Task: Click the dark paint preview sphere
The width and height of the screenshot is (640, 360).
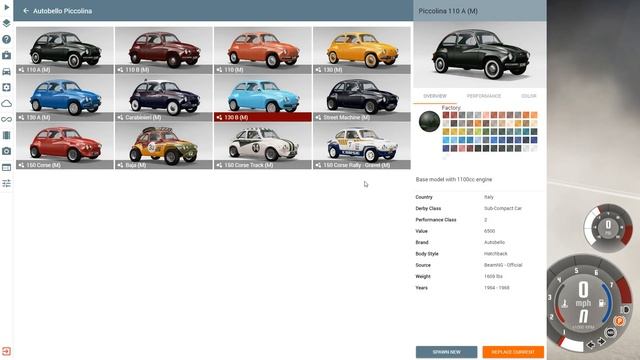Action: click(x=429, y=121)
